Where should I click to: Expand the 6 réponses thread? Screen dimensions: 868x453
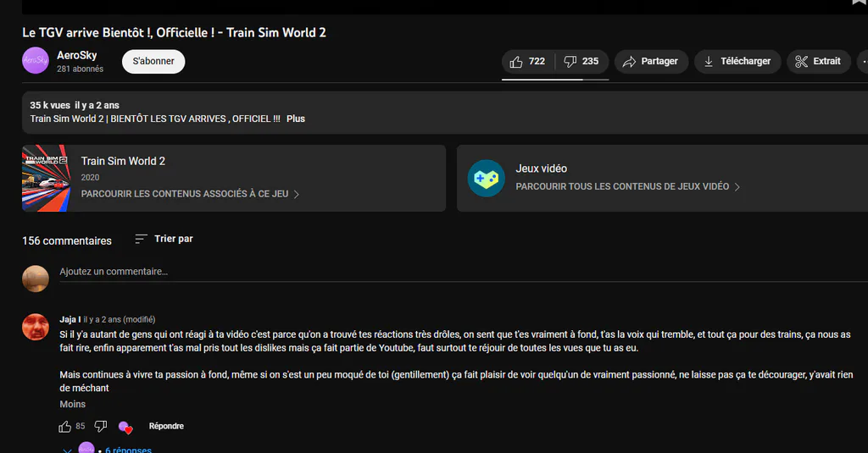pyautogui.click(x=129, y=450)
